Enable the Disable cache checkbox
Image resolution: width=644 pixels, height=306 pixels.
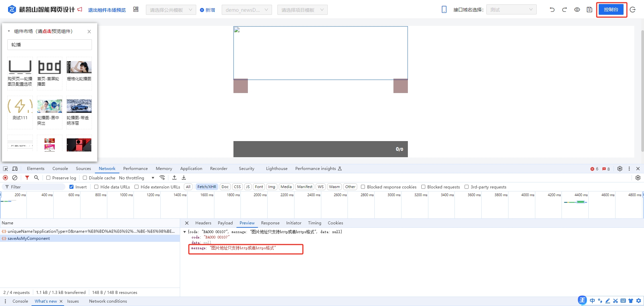(x=85, y=178)
